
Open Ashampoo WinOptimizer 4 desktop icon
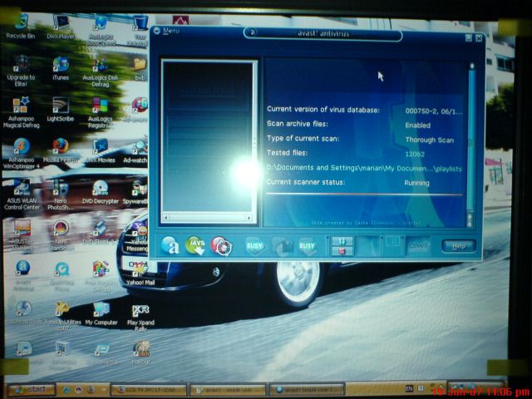tap(21, 153)
